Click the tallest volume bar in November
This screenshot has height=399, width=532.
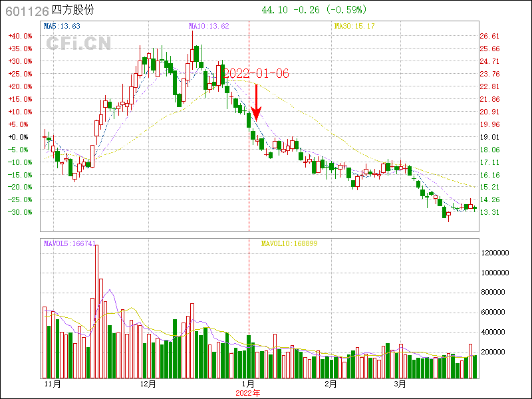click(96, 311)
